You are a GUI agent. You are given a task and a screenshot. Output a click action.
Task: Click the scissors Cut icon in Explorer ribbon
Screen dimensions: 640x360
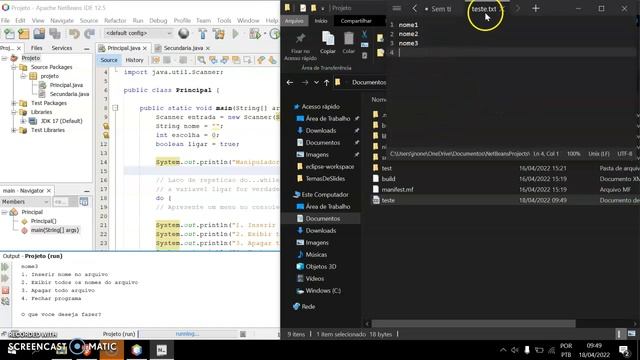click(x=364, y=34)
